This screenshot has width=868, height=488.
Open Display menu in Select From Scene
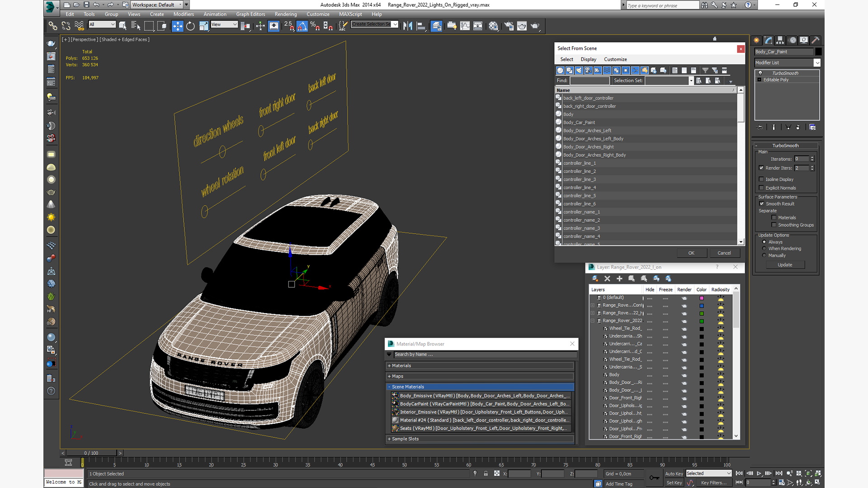coord(588,60)
